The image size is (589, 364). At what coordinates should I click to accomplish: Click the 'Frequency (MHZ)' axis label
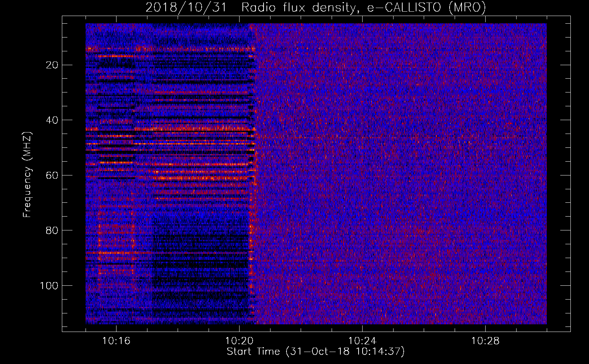(27, 175)
